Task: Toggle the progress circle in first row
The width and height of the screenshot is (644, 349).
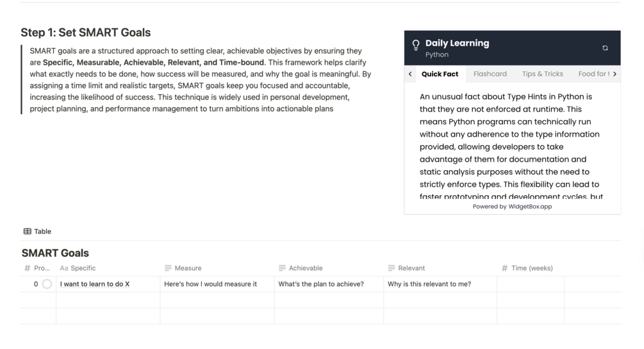Action: pyautogui.click(x=47, y=284)
